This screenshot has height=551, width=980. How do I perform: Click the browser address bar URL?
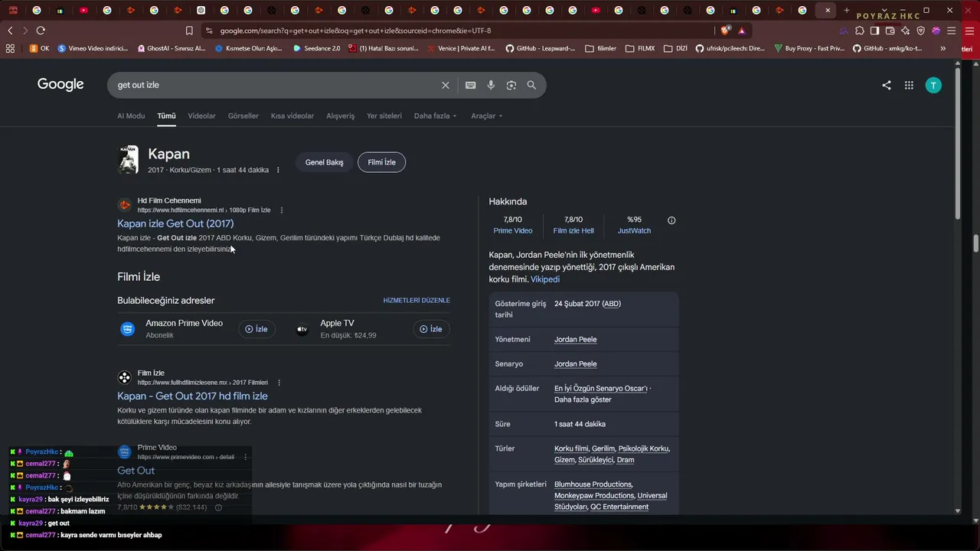coord(355,31)
